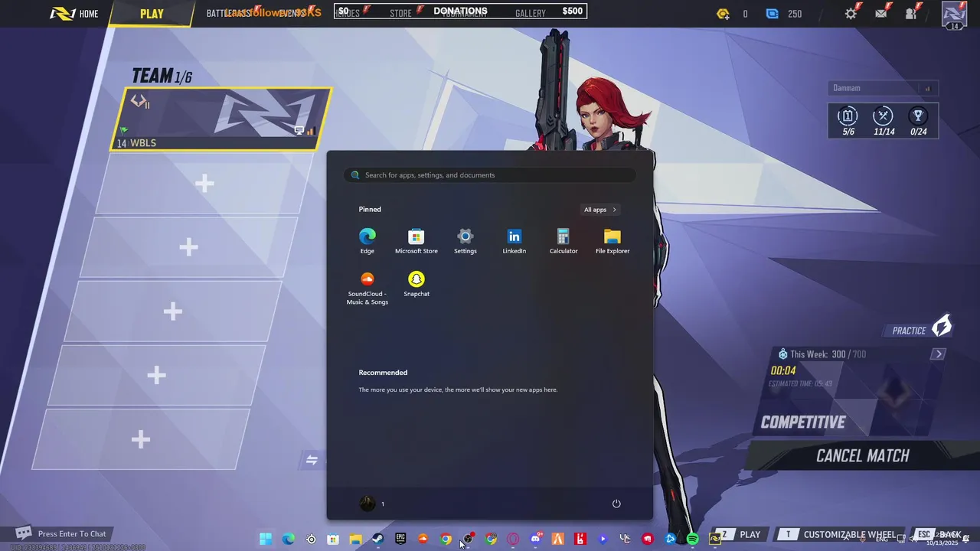980x551 pixels.
Task: Open File Explorer folder icon on the taskbar
Action: click(356, 539)
